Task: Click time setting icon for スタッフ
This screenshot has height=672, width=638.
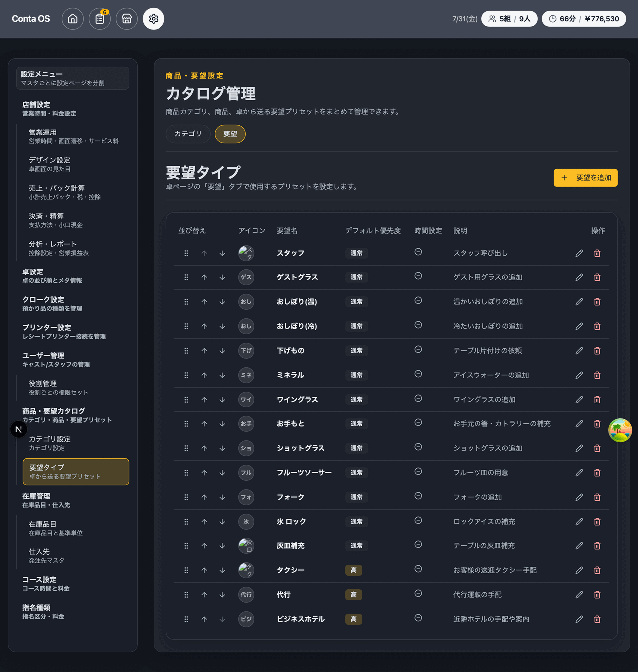Action: [x=418, y=252]
